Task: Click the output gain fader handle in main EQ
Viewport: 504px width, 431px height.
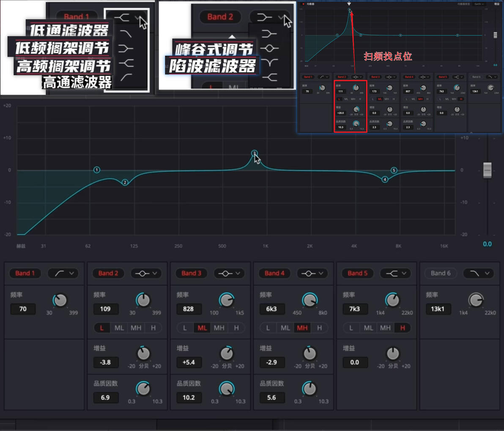Action: click(487, 170)
